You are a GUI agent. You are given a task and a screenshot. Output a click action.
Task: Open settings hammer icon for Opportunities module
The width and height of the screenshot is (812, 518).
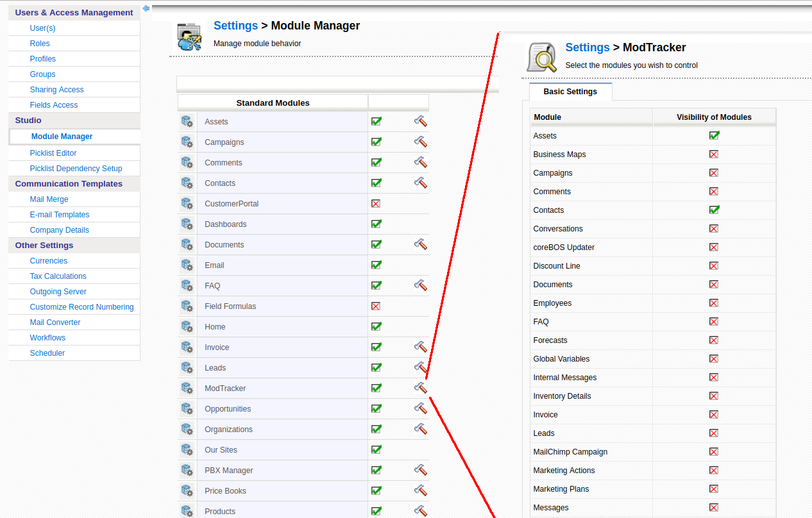tap(421, 408)
